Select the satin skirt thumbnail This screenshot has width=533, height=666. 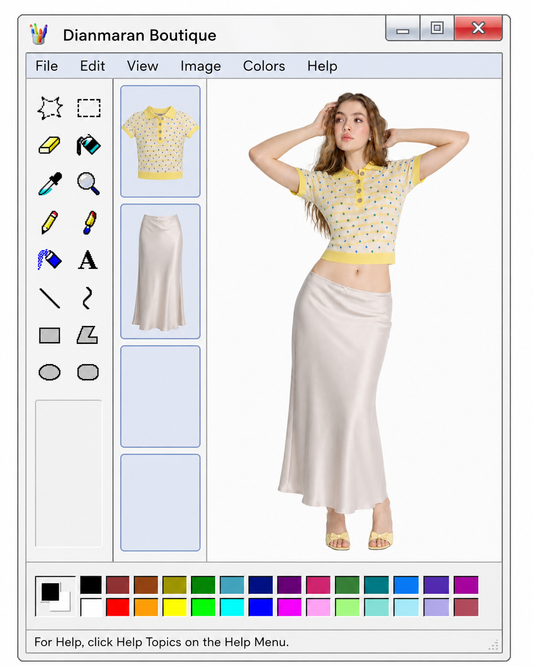pyautogui.click(x=160, y=271)
